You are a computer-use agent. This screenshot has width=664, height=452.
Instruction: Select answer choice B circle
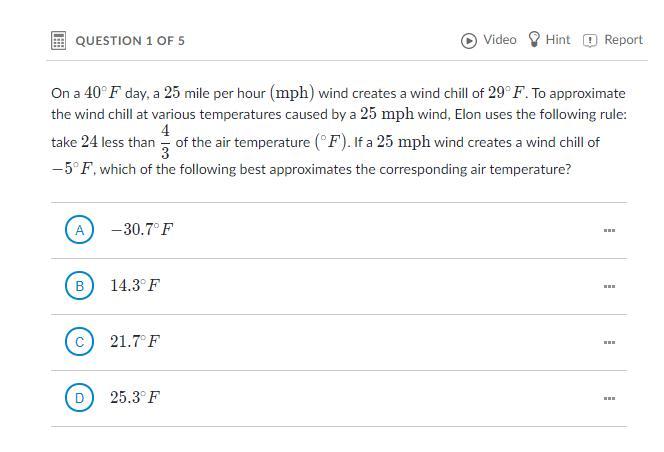click(79, 286)
